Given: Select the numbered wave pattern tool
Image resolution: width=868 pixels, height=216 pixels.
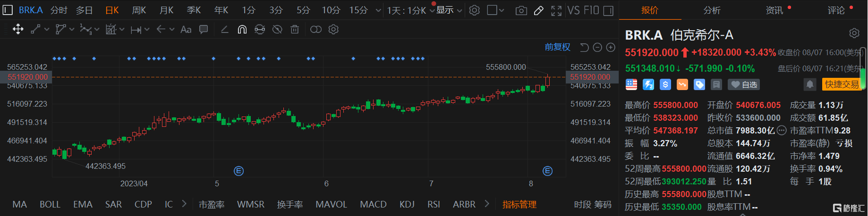Looking at the screenshot, I should 85,30.
